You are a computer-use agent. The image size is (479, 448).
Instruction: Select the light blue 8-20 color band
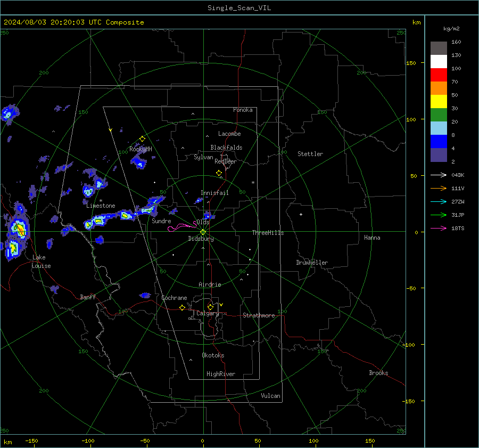tap(439, 128)
